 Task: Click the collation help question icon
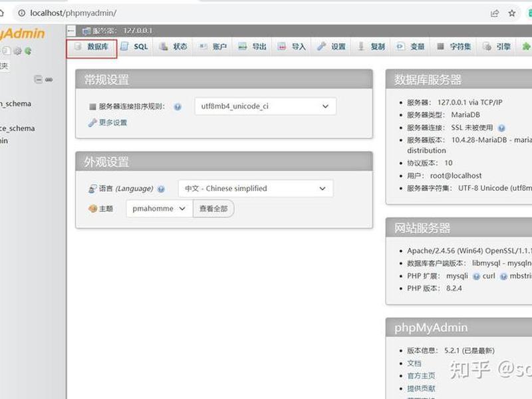pos(178,107)
